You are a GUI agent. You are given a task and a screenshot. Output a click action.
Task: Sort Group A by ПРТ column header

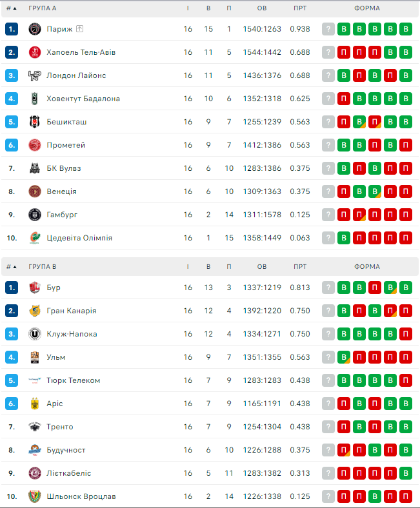(300, 8)
